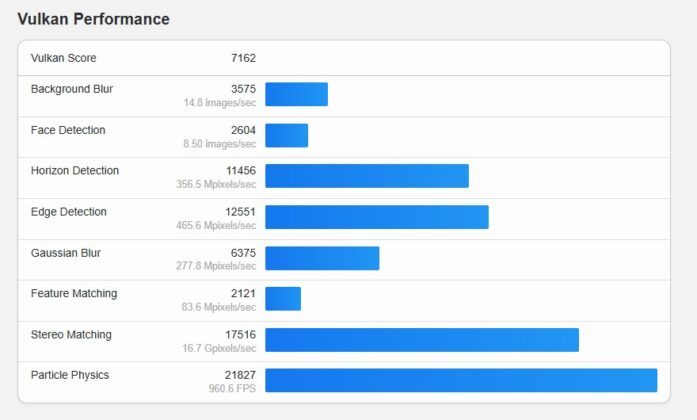Click the Vulkan Score value 7162
The image size is (697, 420).
point(243,58)
